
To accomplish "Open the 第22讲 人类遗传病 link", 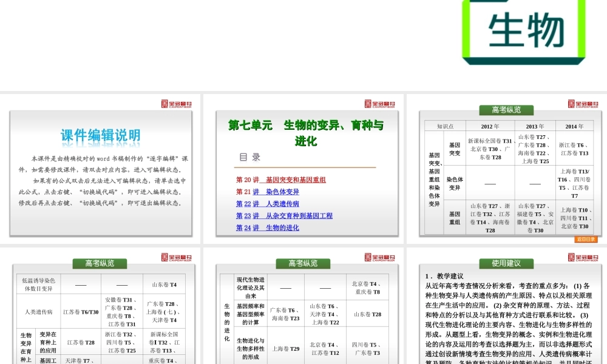I will coord(268,204).
